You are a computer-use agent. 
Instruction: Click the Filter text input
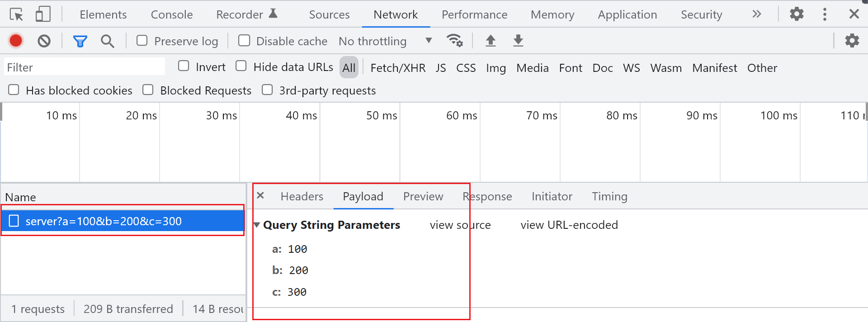click(85, 67)
